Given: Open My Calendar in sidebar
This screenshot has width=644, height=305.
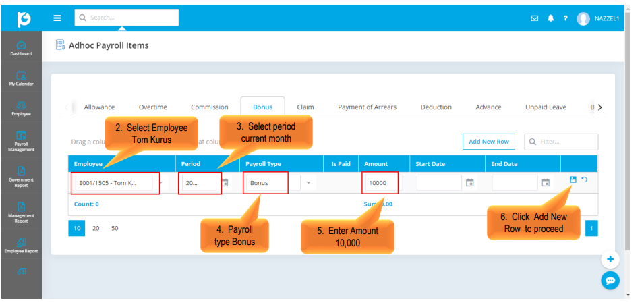Looking at the screenshot, I should pyautogui.click(x=21, y=79).
